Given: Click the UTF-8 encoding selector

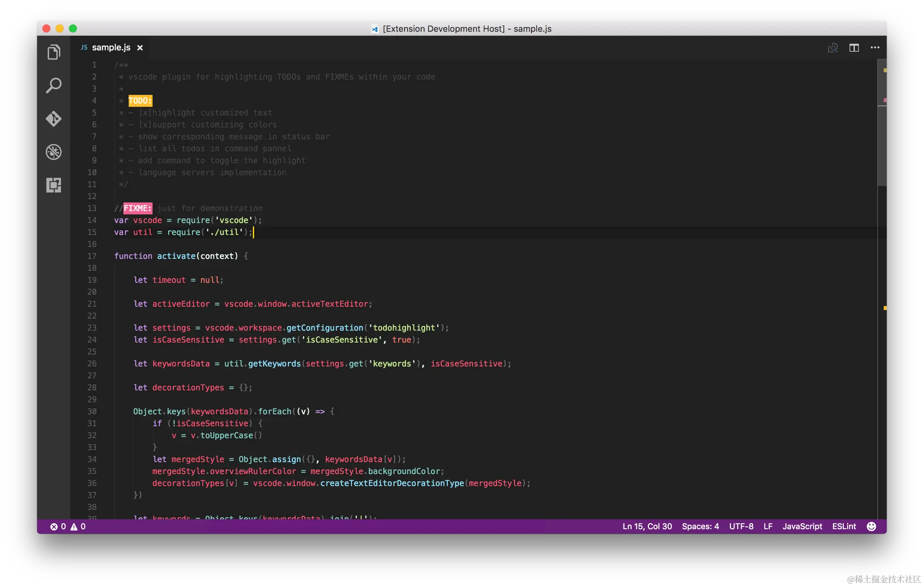Looking at the screenshot, I should pyautogui.click(x=741, y=526).
